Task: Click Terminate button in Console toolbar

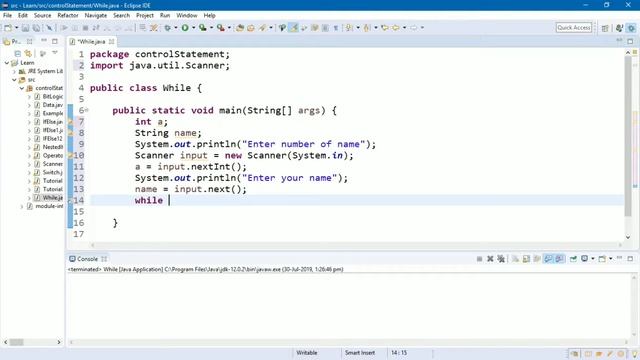Action: point(480,259)
